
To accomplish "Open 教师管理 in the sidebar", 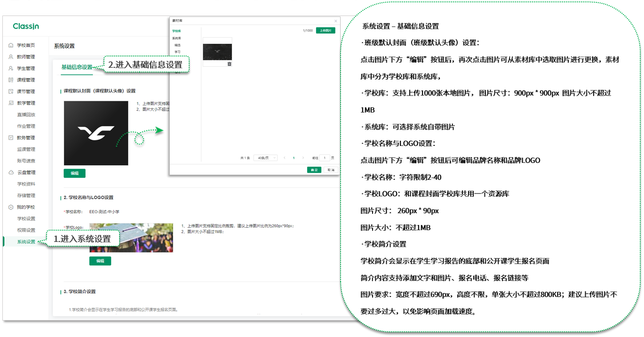I will 26,57.
